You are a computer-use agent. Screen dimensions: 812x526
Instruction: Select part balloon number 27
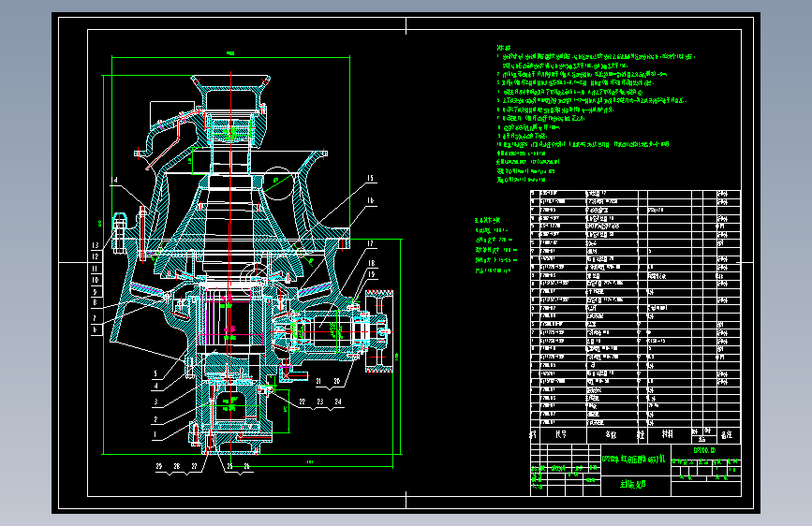click(x=194, y=466)
